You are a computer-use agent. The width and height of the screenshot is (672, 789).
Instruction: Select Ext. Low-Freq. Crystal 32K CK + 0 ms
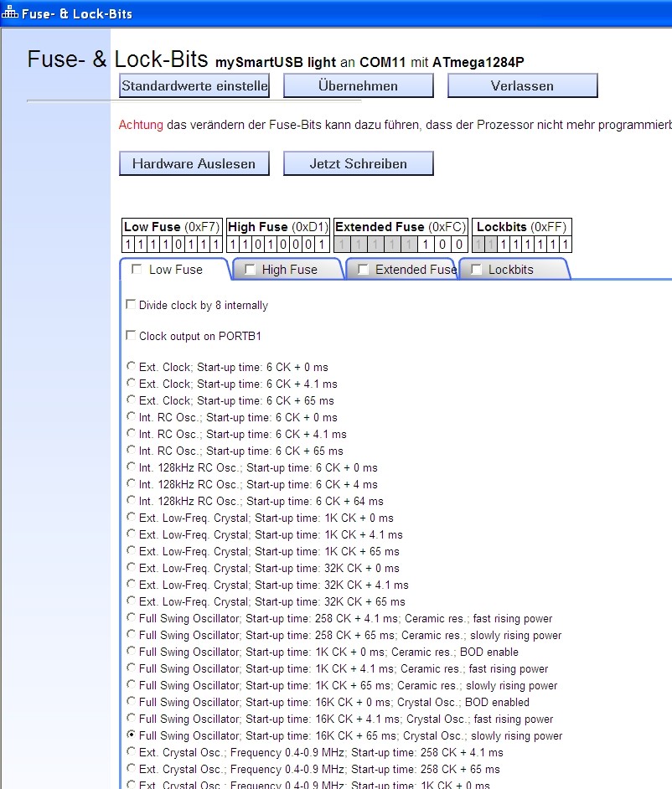(x=131, y=567)
